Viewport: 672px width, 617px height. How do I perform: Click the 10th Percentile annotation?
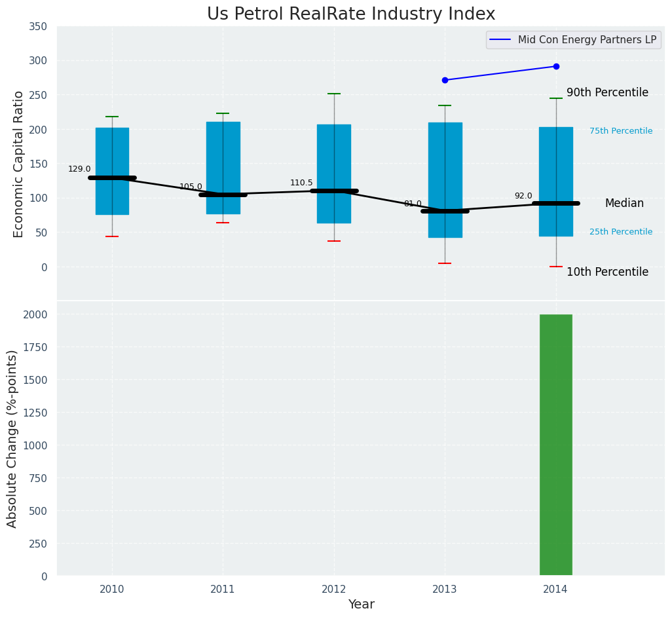[x=607, y=272]
